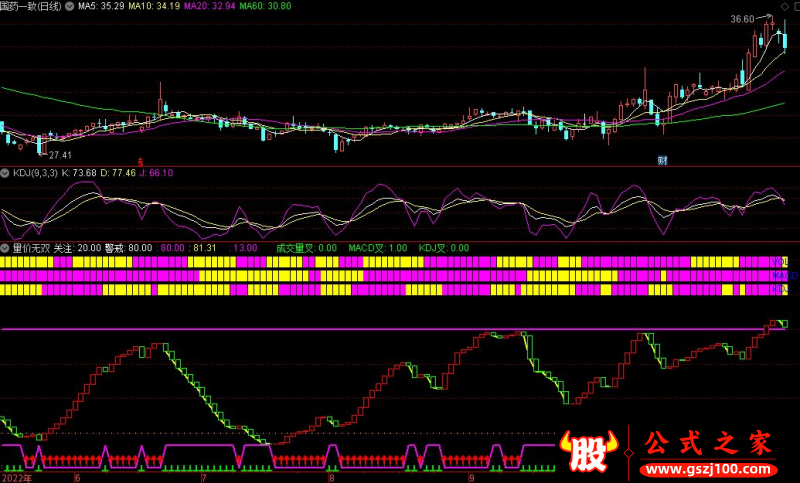Click the yellow 81.31 value
This screenshot has height=483, width=800.
pyautogui.click(x=205, y=248)
